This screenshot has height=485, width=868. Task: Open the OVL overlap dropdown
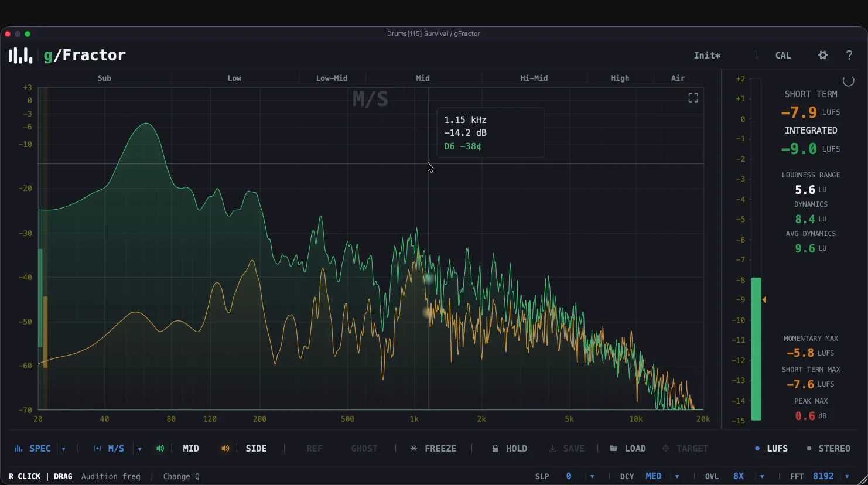pyautogui.click(x=762, y=477)
